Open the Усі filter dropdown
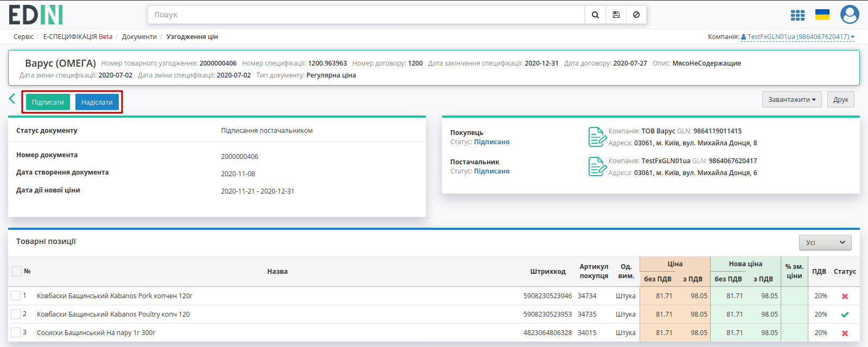The height and width of the screenshot is (347, 868). 825,242
